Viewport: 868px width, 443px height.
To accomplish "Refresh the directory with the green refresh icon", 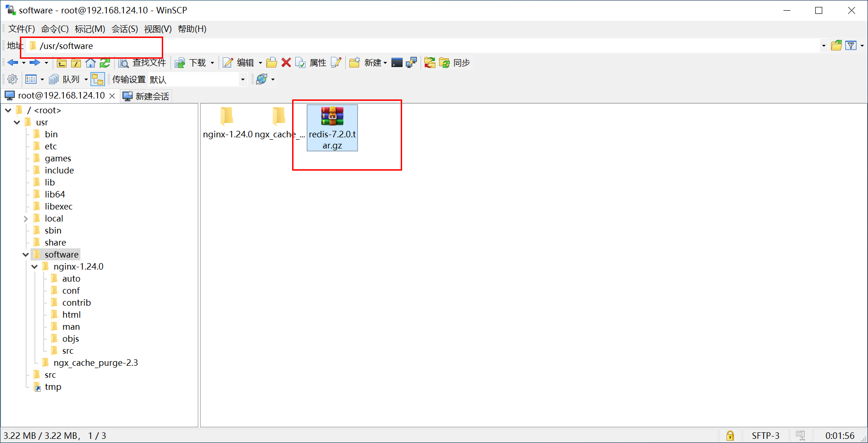I will point(105,63).
